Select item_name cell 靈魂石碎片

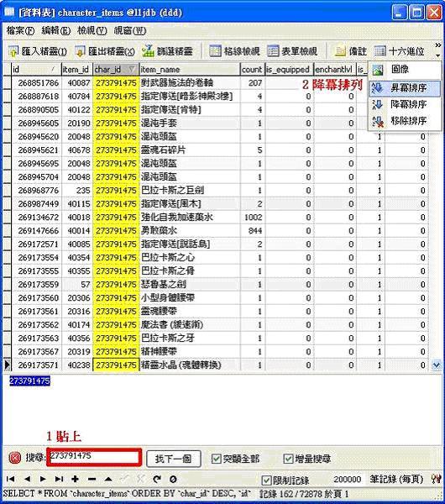coord(190,150)
